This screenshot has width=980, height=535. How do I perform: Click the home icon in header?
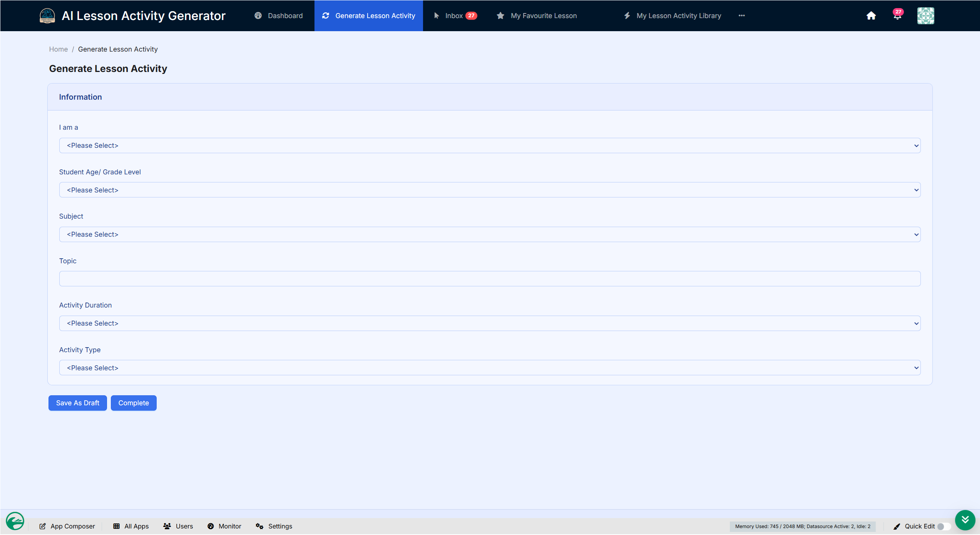click(871, 16)
